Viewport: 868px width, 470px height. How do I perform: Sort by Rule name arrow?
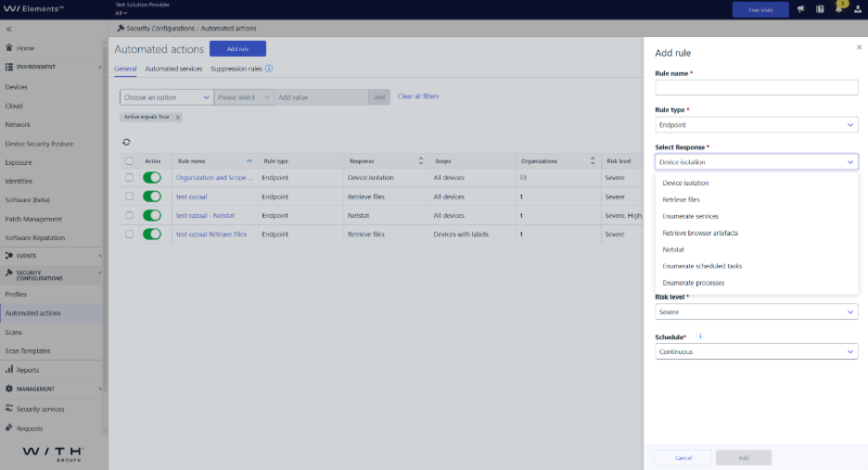(249, 161)
